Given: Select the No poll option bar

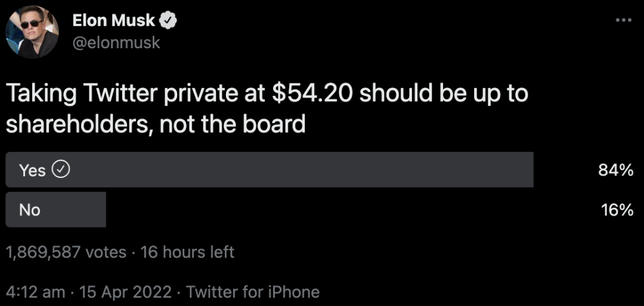Looking at the screenshot, I should pyautogui.click(x=55, y=209).
